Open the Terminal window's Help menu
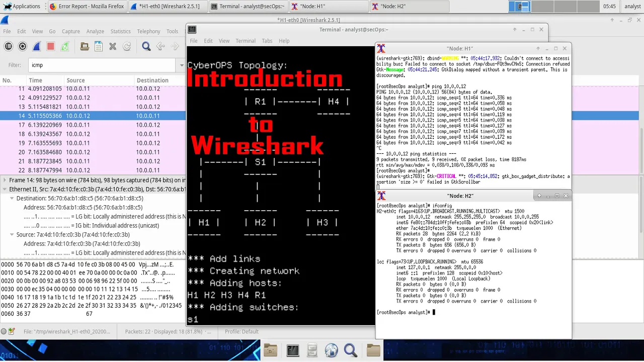The width and height of the screenshot is (644, 362). point(284,41)
